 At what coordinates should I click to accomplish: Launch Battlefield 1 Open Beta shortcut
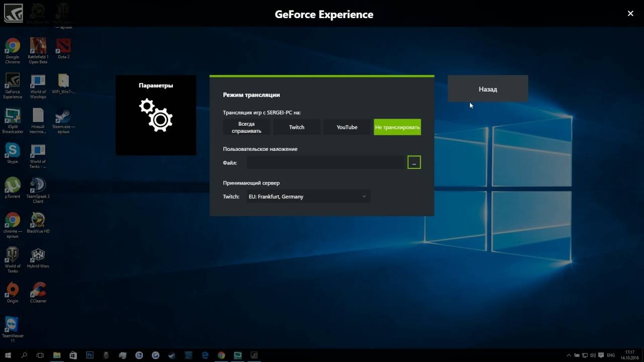tap(38, 50)
